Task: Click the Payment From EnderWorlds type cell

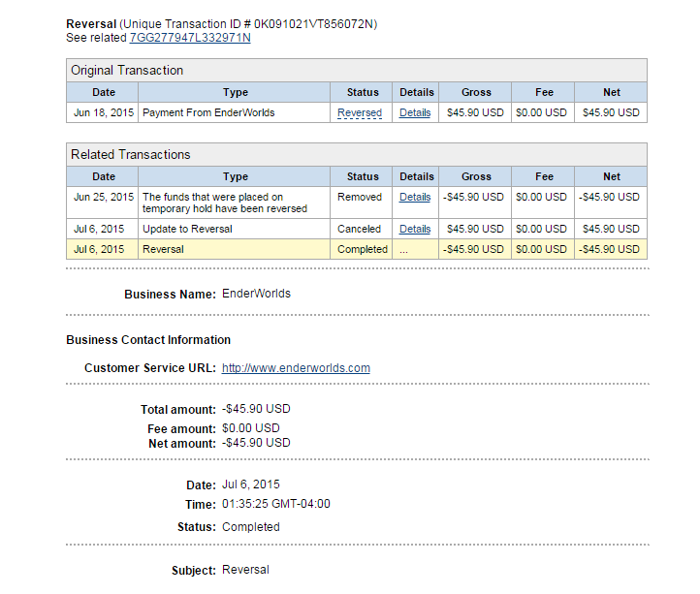Action: 208,112
